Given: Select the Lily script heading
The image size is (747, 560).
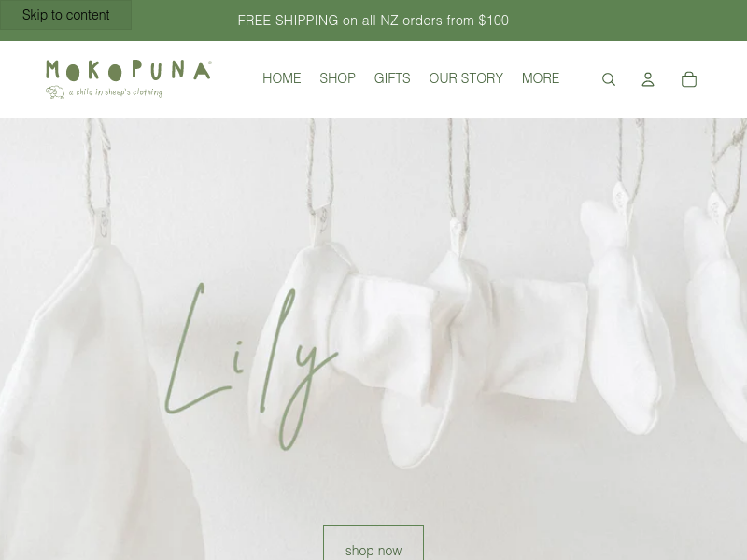Looking at the screenshot, I should click(251, 367).
